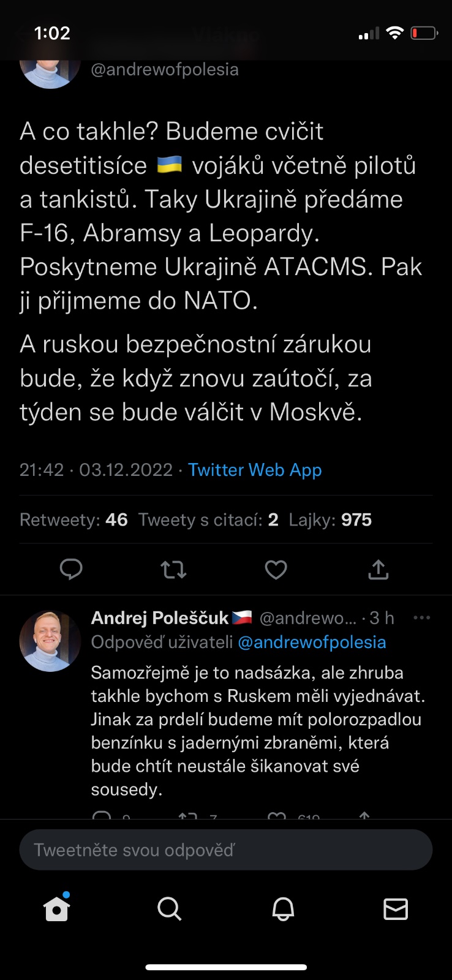452x980 pixels.
Task: Retweet the main tweet
Action: click(x=173, y=570)
